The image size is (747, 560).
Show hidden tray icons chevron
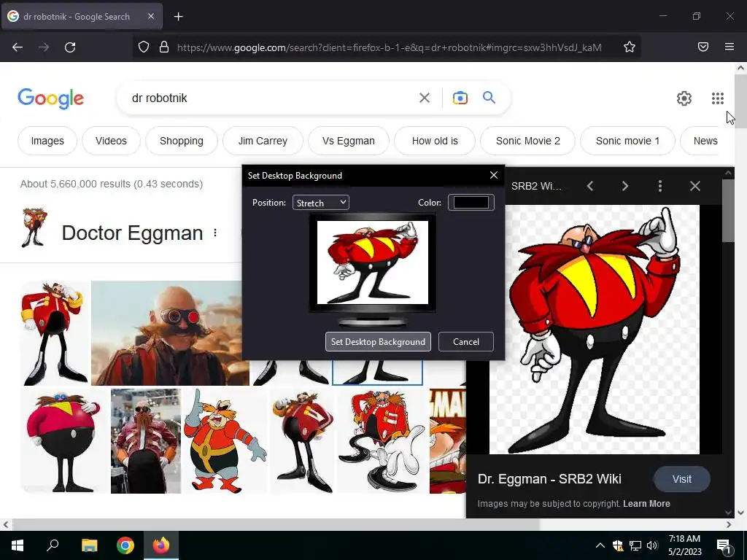[x=600, y=545]
